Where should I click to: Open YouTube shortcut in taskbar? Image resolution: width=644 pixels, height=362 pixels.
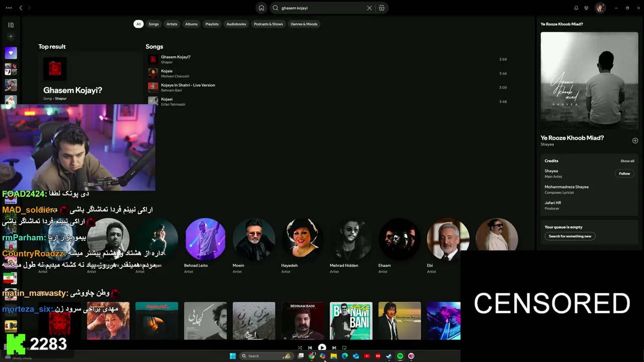pos(367,356)
